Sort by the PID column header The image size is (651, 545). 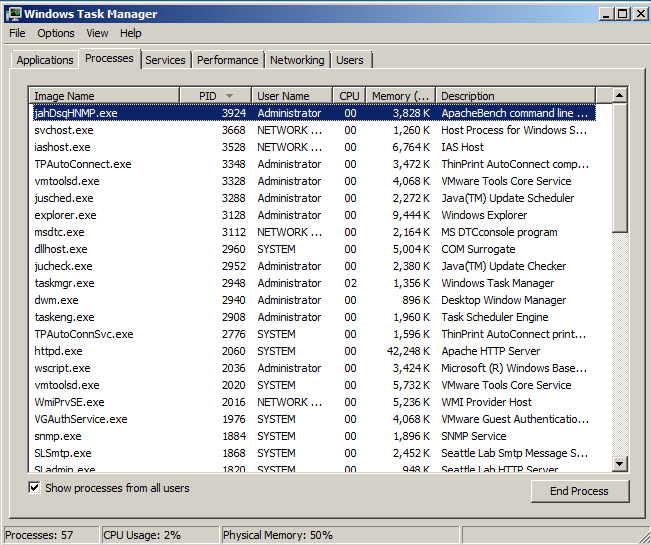pos(214,96)
